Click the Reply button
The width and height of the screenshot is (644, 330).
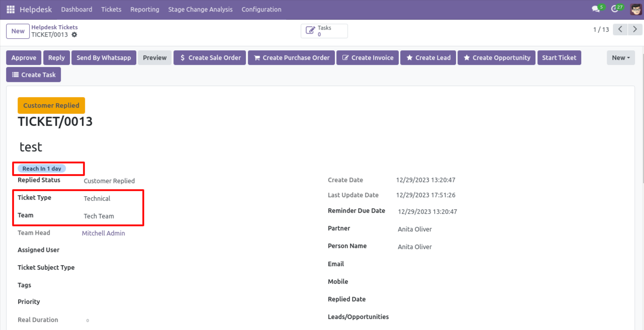[x=56, y=58]
